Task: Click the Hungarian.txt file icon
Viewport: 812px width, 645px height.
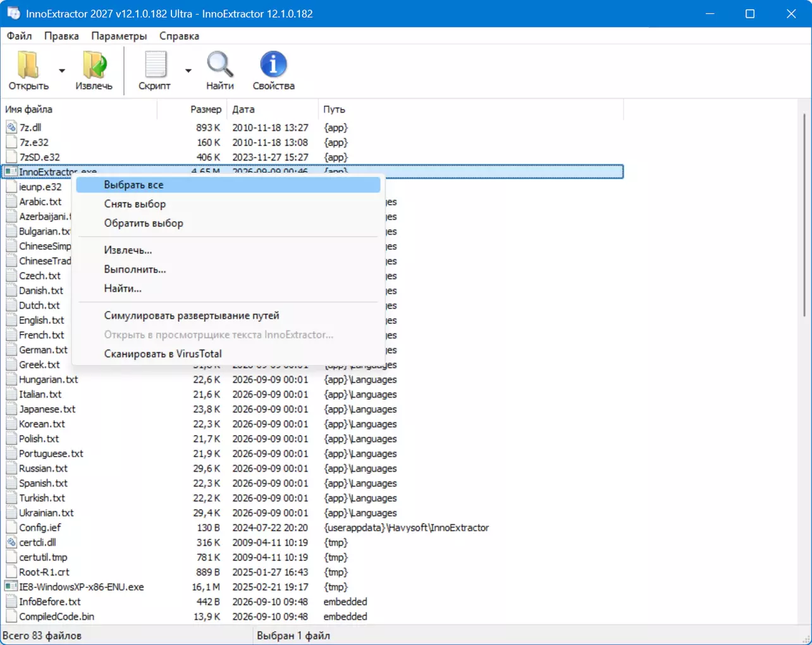Action: point(11,379)
